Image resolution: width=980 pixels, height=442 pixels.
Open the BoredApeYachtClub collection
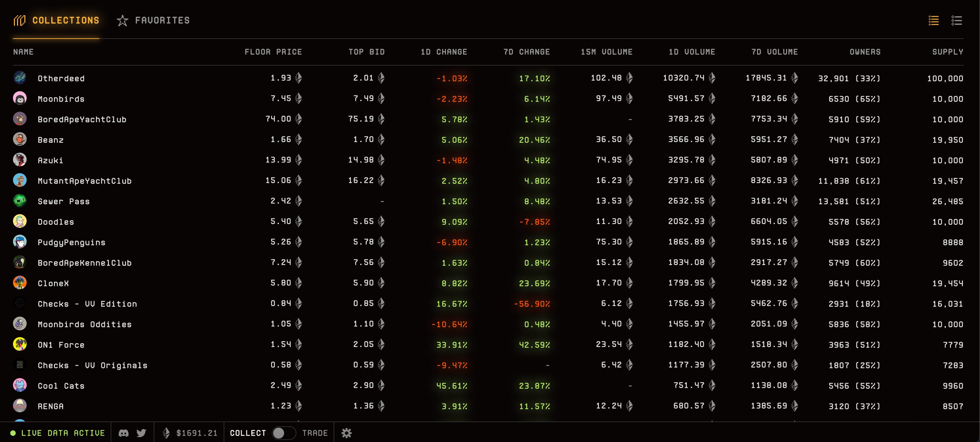82,120
